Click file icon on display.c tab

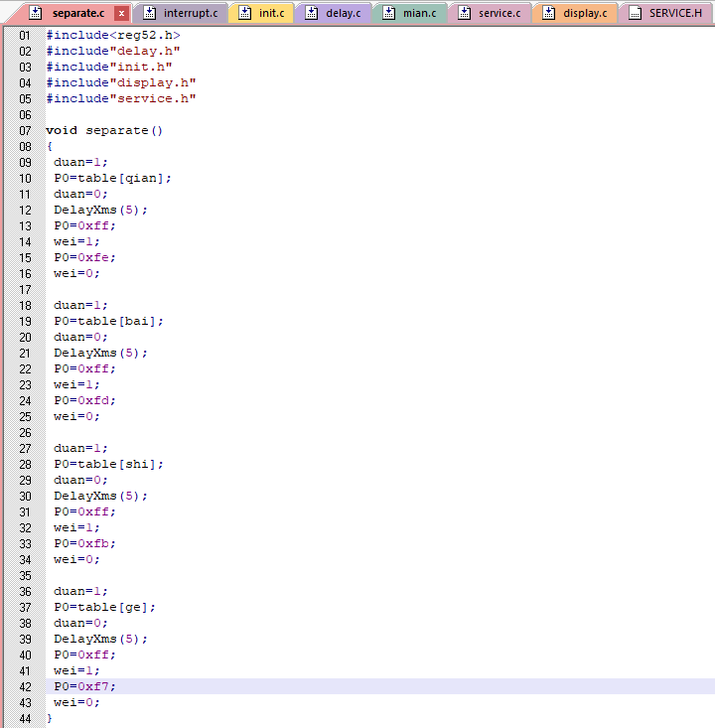click(x=548, y=13)
